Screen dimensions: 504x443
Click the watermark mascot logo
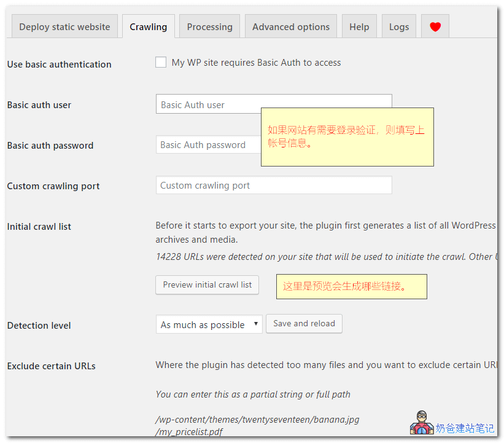click(421, 423)
